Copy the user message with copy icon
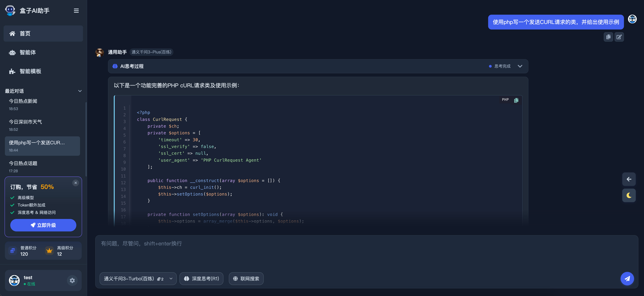Viewport: 644px width, 296px height. pos(608,37)
